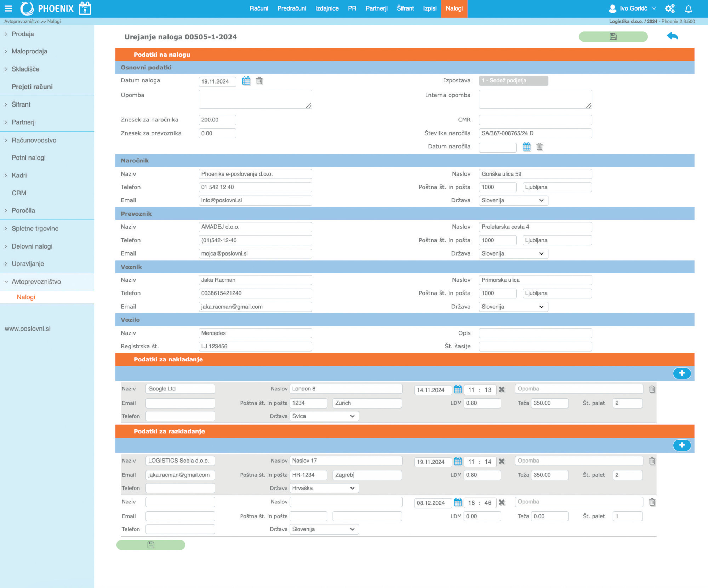The height and width of the screenshot is (588, 708).
Task: Open settings gears icon
Action: [x=669, y=9]
